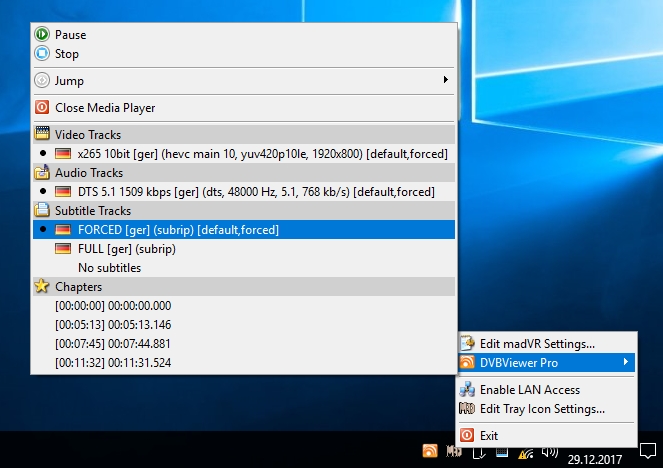Click the Audio Tracks header

coord(244,172)
